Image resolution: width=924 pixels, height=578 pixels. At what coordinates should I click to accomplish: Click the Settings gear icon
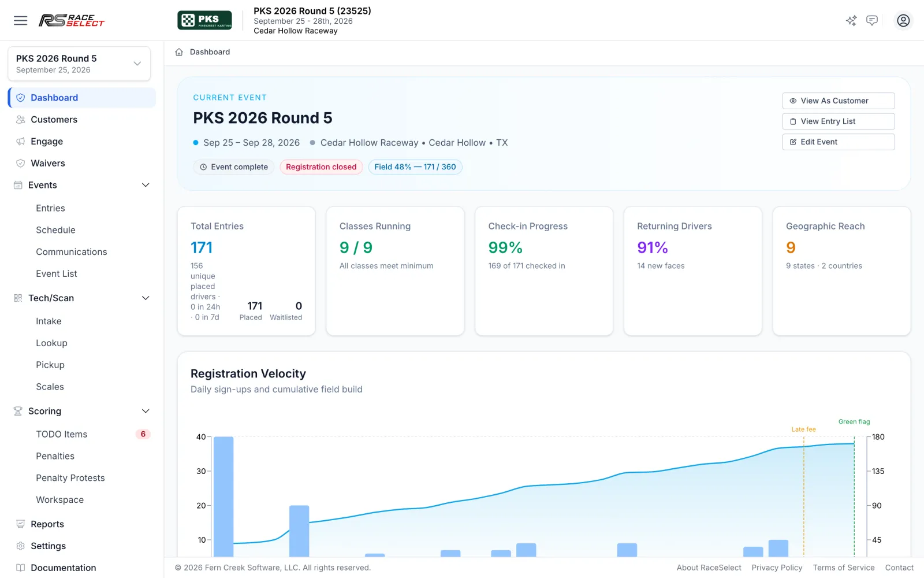click(21, 546)
